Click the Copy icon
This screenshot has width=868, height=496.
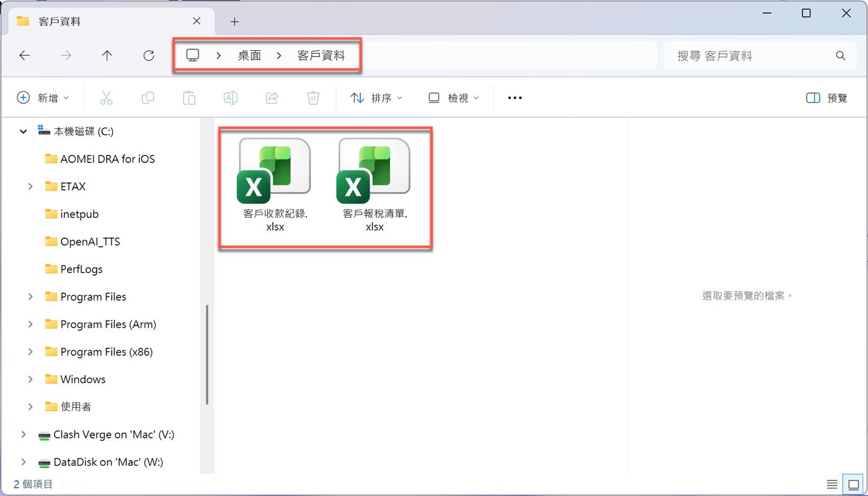click(148, 97)
